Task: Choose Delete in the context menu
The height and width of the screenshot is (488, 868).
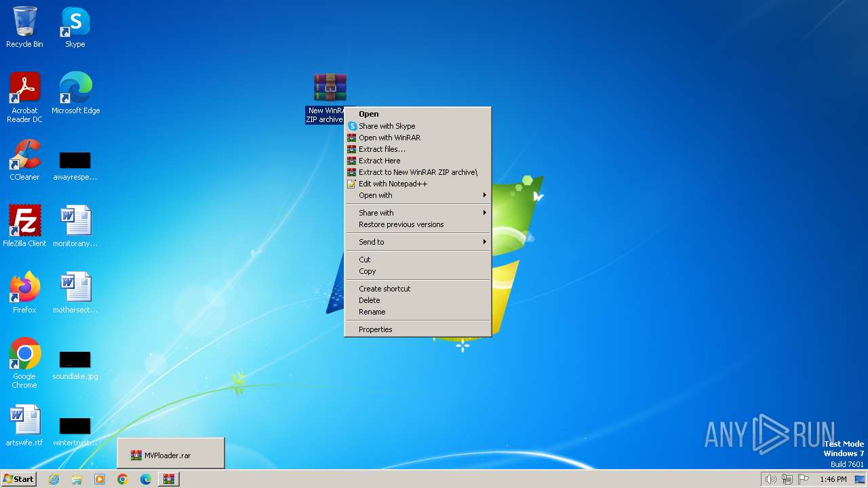Action: click(x=418, y=300)
